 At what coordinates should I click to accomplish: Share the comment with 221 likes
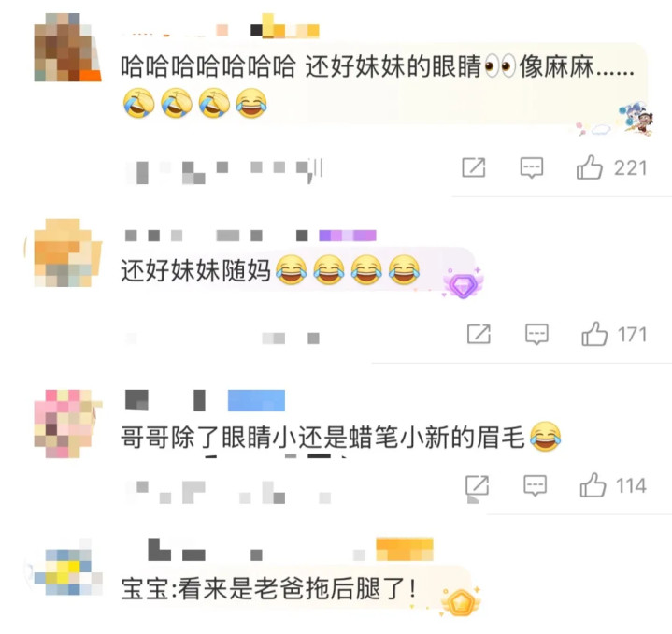pyautogui.click(x=474, y=167)
